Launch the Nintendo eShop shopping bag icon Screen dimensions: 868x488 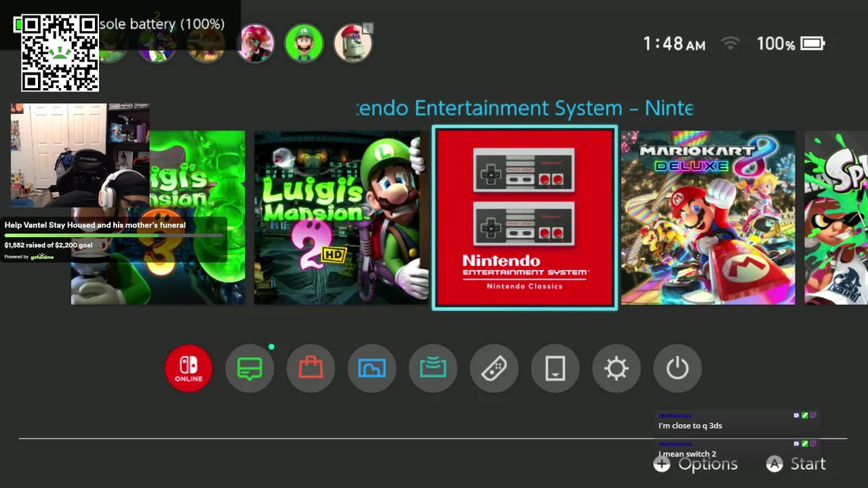[x=311, y=368]
